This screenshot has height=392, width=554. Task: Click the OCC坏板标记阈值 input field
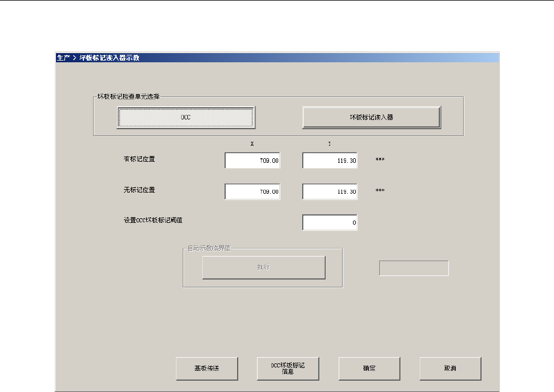[x=330, y=223]
